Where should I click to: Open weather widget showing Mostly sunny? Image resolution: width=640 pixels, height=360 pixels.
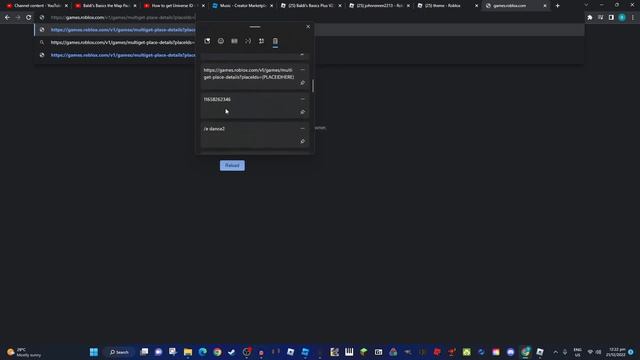point(25,352)
